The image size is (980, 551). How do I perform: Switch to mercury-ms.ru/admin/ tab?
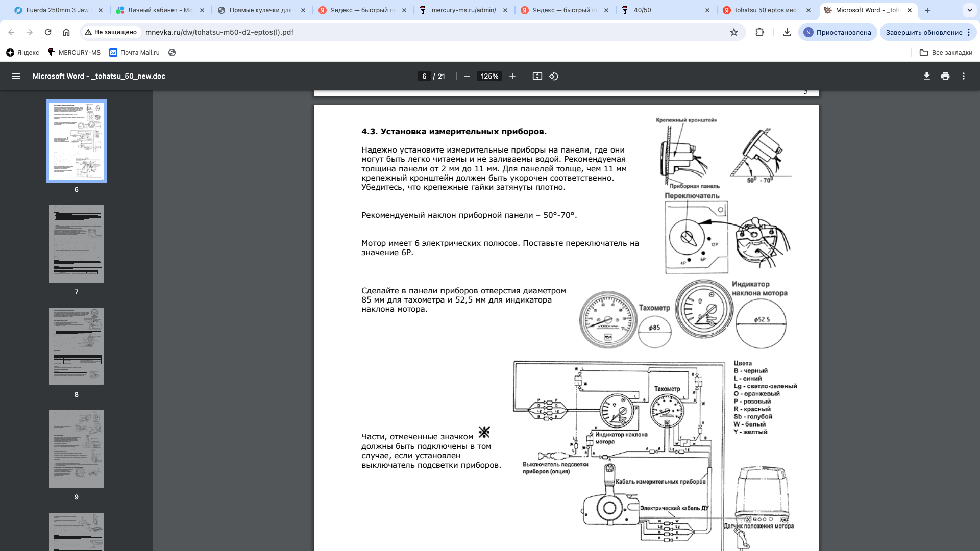point(463,10)
